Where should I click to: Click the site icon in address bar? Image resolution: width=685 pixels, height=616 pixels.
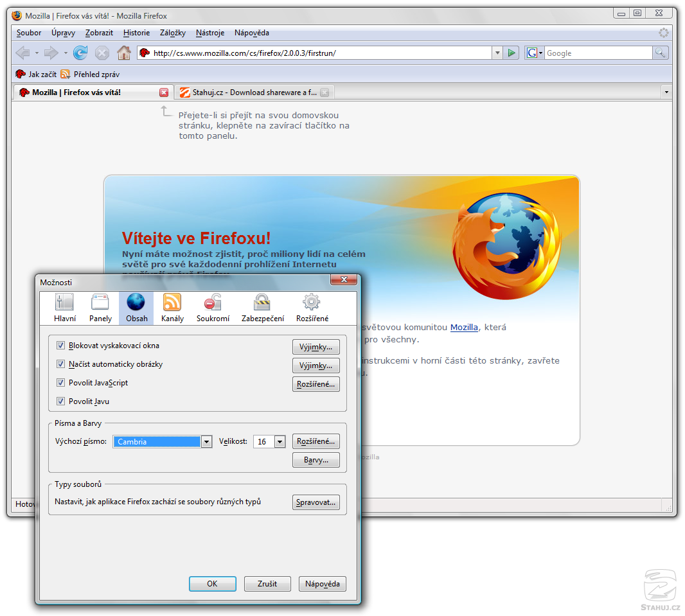145,53
